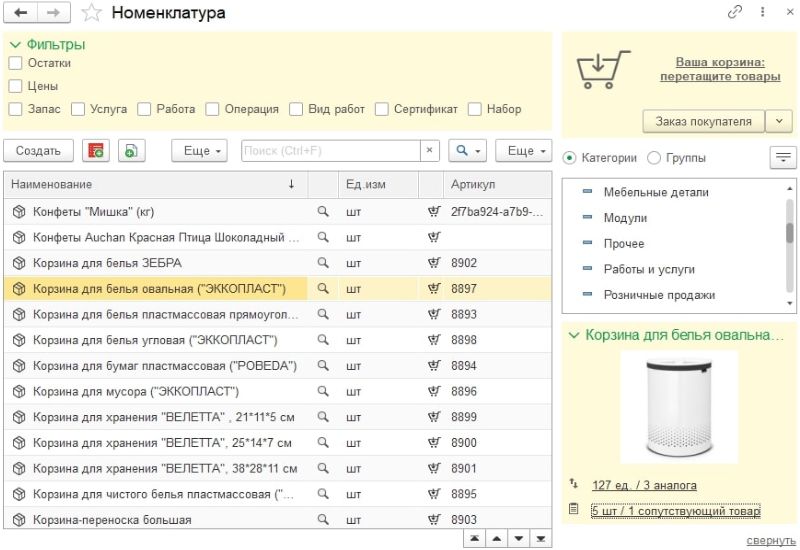Click the cart icon in the 8896 row
This screenshot has width=800, height=550.
point(434,391)
